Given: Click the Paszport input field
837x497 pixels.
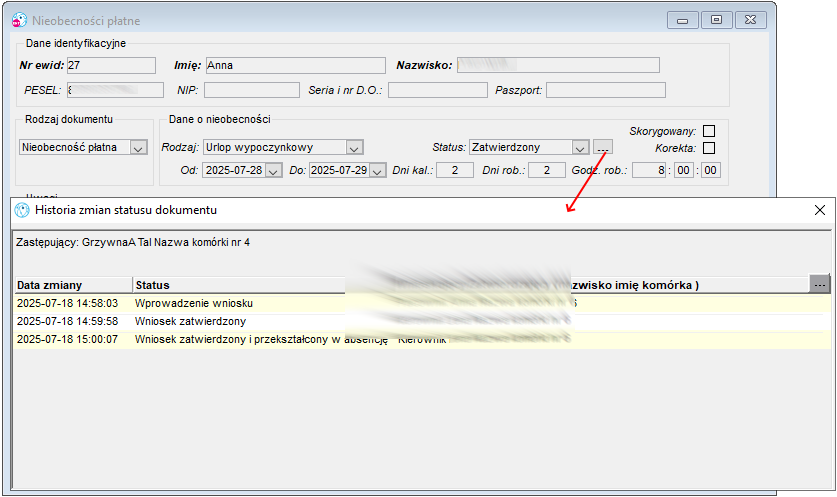Looking at the screenshot, I should click(x=606, y=90).
